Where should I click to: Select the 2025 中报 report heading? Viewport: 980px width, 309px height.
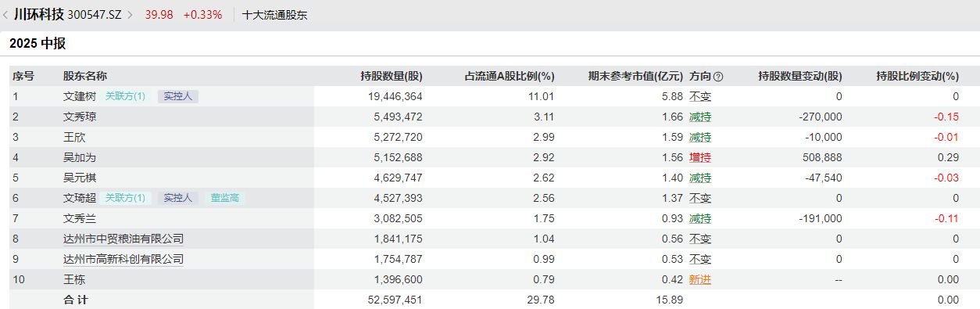38,44
